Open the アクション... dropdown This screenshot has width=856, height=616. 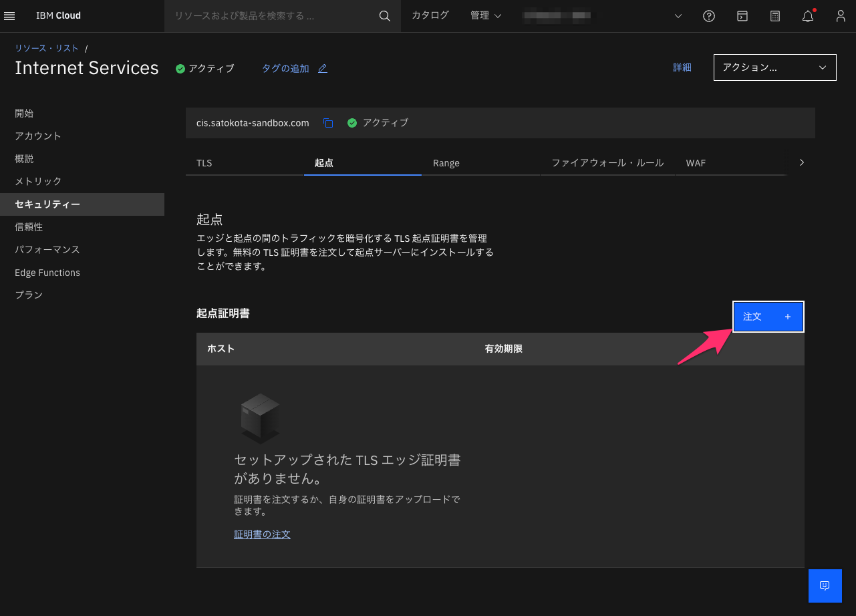[x=775, y=67]
